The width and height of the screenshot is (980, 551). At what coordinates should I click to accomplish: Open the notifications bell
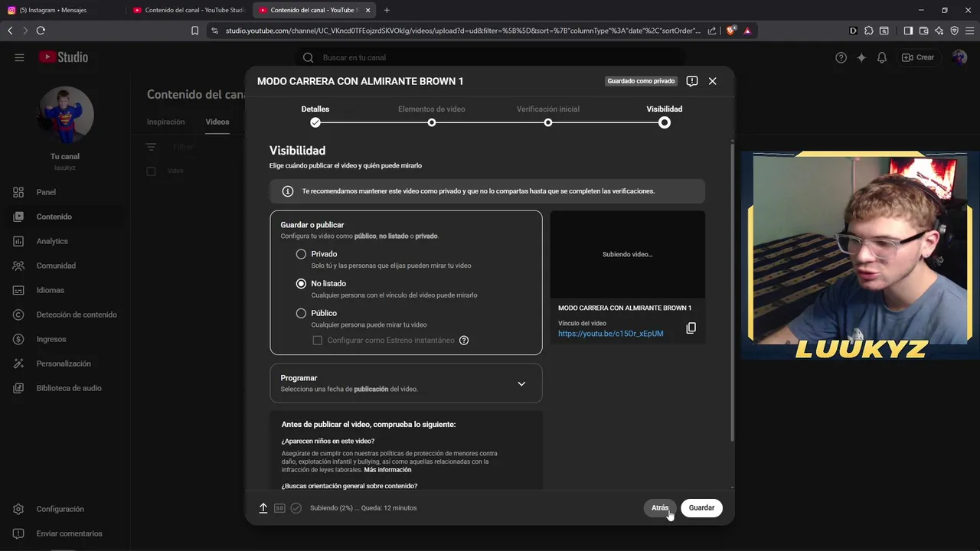882,57
